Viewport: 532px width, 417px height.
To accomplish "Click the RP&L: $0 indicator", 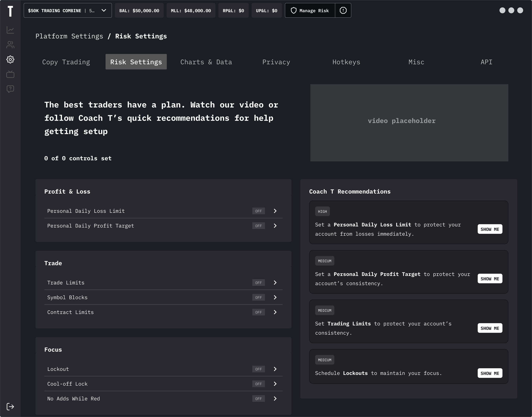I will point(233,10).
